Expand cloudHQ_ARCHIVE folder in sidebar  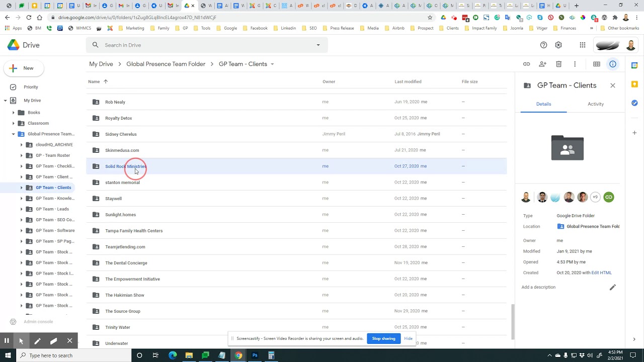[22, 145]
